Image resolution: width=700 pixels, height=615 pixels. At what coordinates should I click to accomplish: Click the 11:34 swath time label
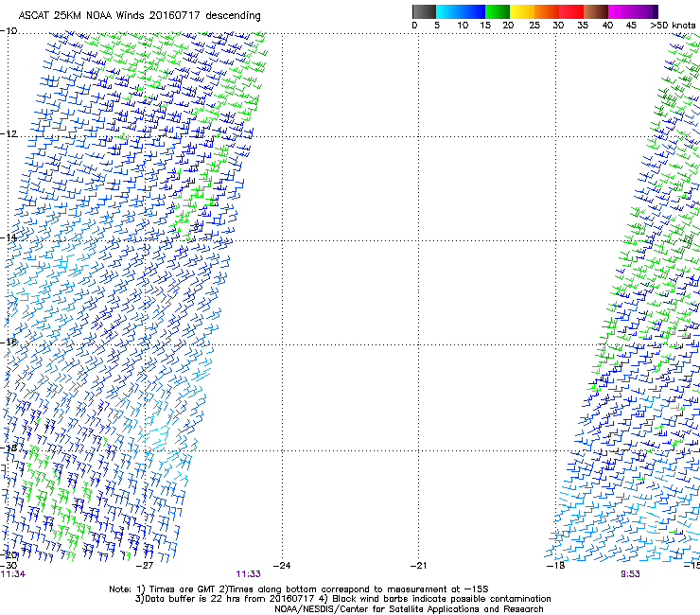13,574
